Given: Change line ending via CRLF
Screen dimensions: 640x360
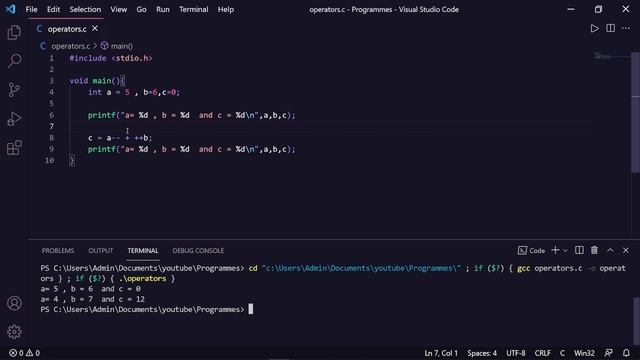Looking at the screenshot, I should pyautogui.click(x=542, y=353).
